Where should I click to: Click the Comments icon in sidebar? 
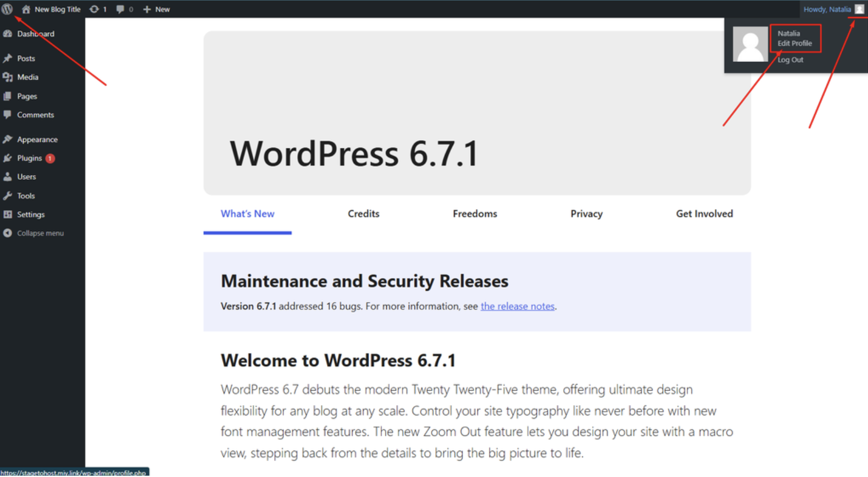pyautogui.click(x=8, y=115)
